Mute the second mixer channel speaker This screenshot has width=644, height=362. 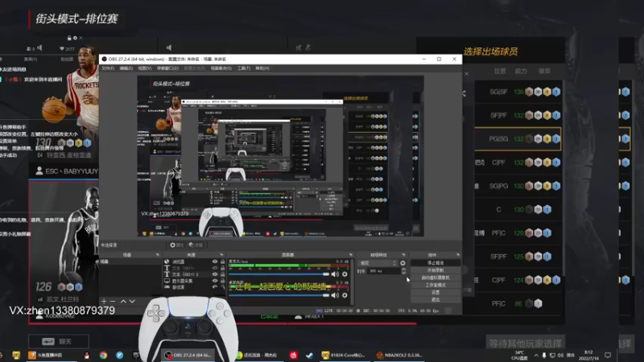pyautogui.click(x=336, y=295)
